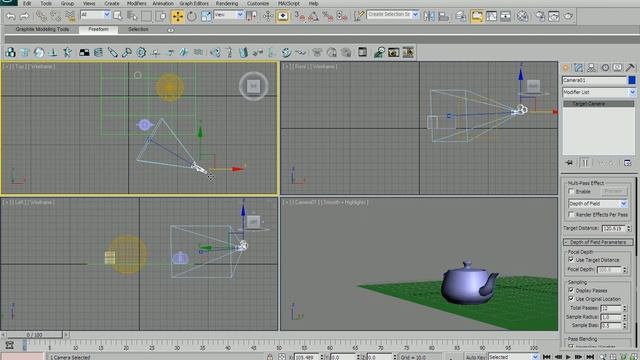Open the Layer Manager icon

point(461,16)
